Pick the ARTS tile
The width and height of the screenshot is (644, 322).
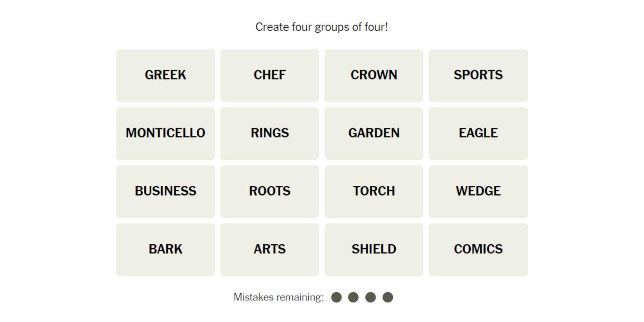point(270,250)
